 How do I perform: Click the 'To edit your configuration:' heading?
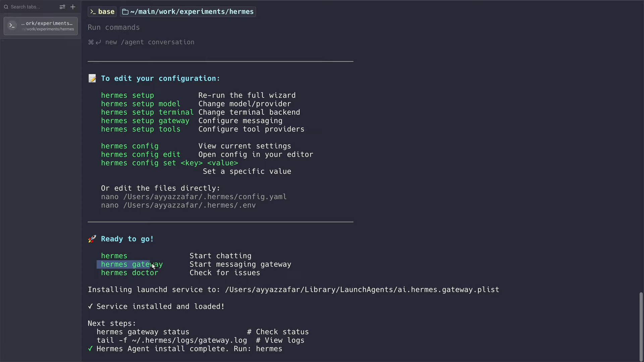[x=160, y=78]
